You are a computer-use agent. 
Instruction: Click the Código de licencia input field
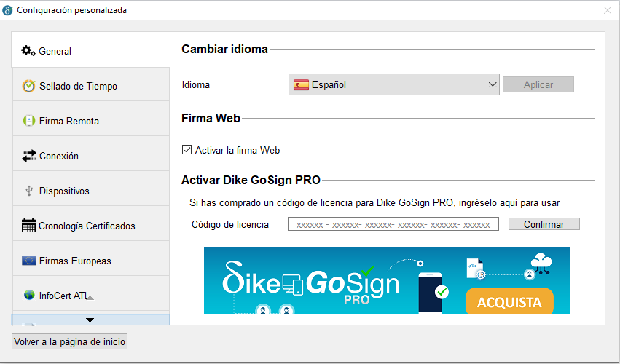coord(393,224)
